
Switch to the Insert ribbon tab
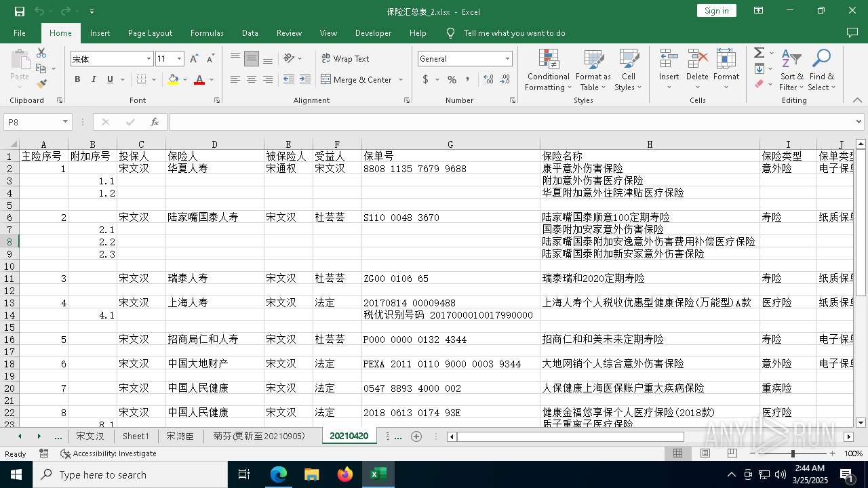click(x=100, y=33)
